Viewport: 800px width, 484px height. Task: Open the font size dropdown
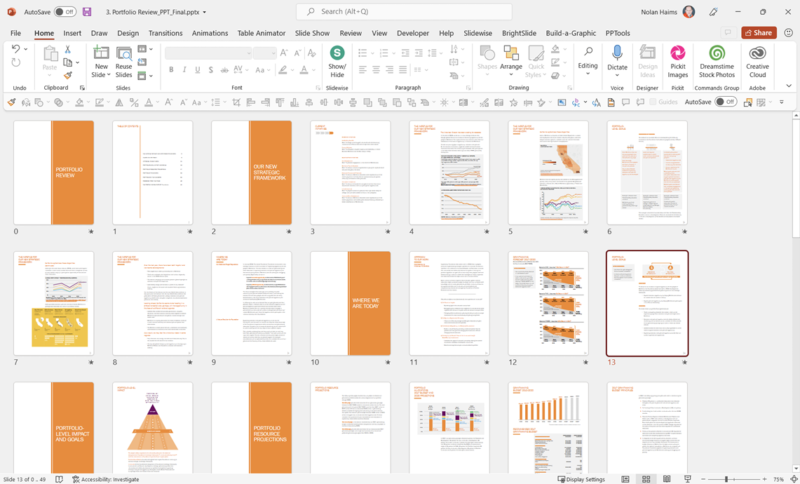(273, 53)
